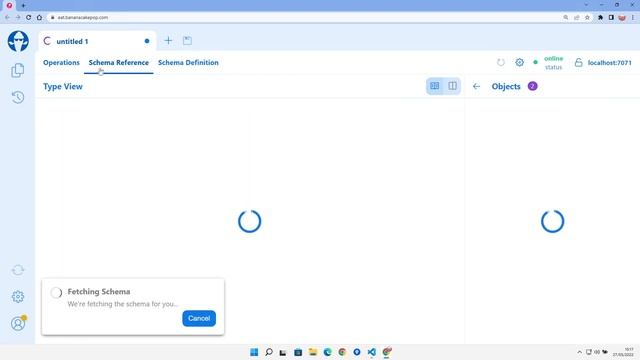Select the untitled 1 document tab
640x360 pixels.
coord(97,41)
